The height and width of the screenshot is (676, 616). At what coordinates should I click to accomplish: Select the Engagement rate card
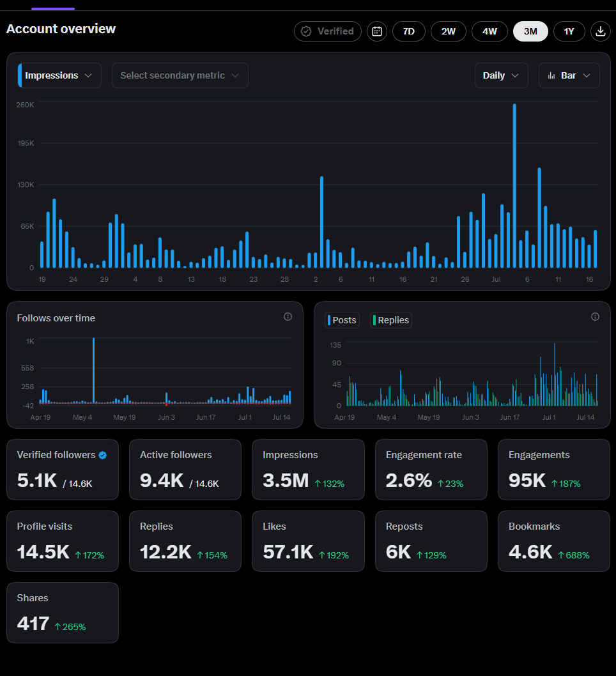pos(431,470)
